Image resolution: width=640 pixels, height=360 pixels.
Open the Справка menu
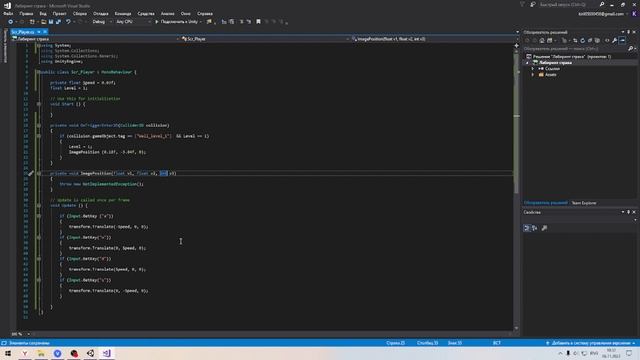205,13
